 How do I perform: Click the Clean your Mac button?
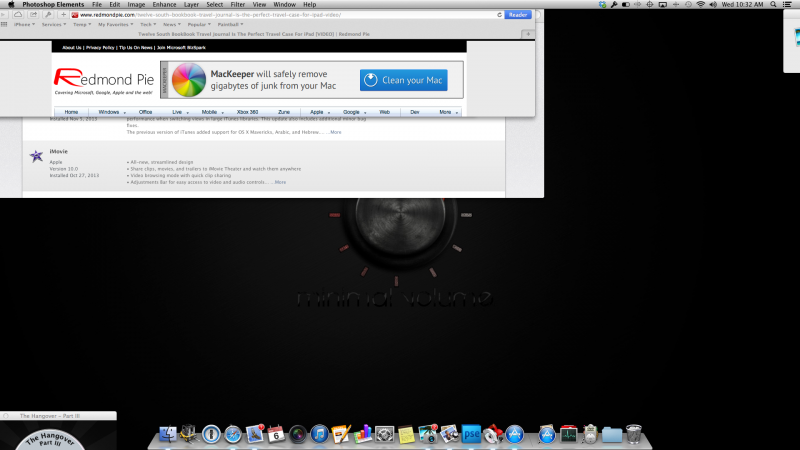point(404,80)
